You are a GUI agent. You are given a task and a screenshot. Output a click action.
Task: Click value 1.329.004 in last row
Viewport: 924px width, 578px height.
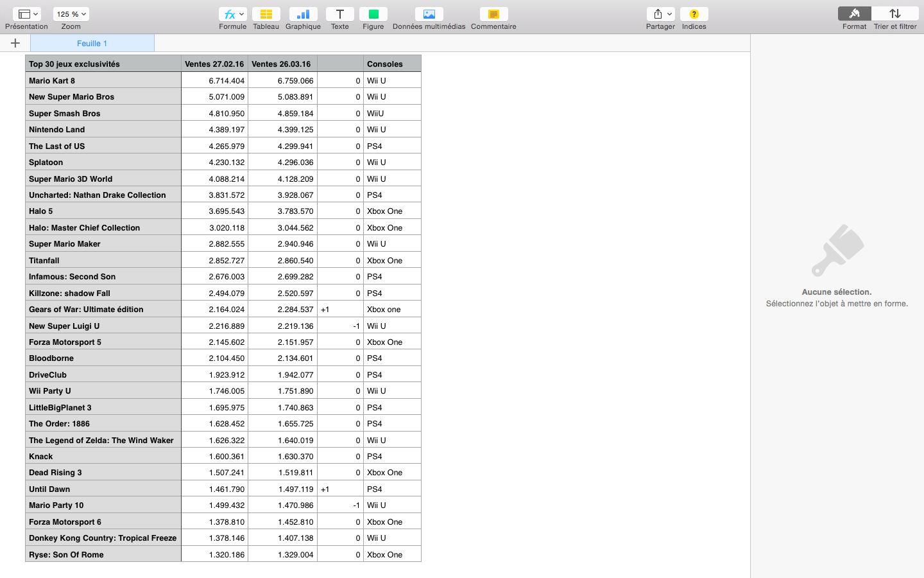pos(282,554)
